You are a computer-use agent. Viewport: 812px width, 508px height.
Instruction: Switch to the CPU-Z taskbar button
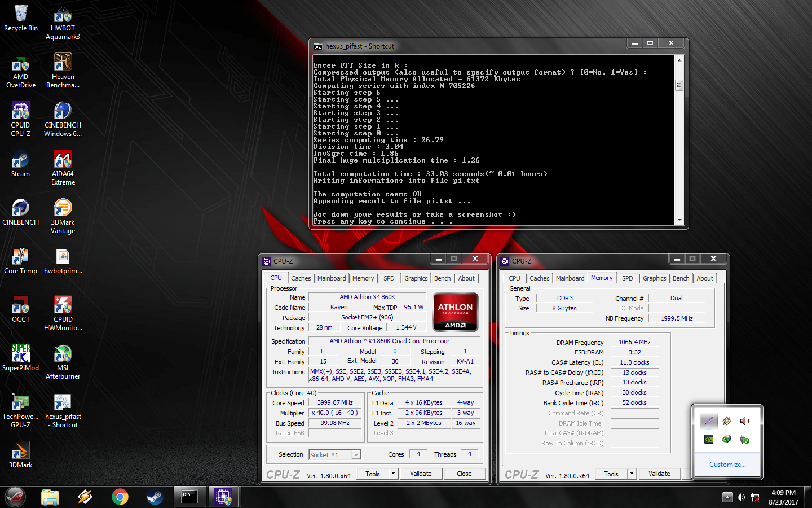224,497
